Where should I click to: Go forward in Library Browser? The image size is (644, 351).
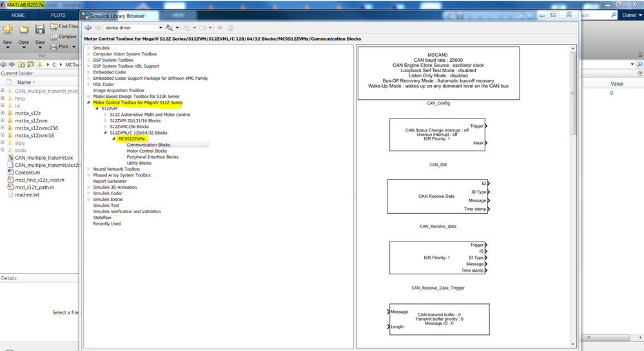coord(98,28)
